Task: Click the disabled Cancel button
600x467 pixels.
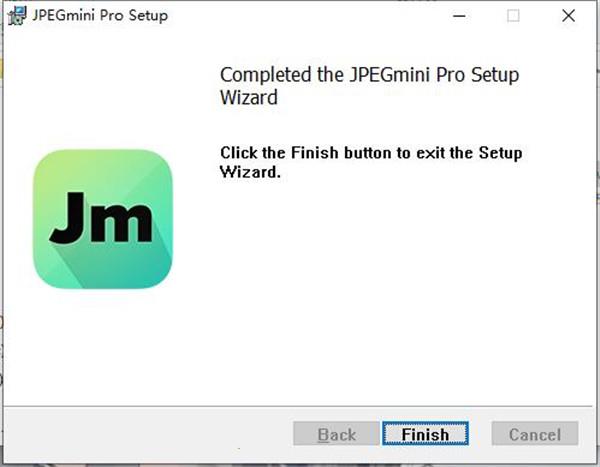Action: pos(535,434)
